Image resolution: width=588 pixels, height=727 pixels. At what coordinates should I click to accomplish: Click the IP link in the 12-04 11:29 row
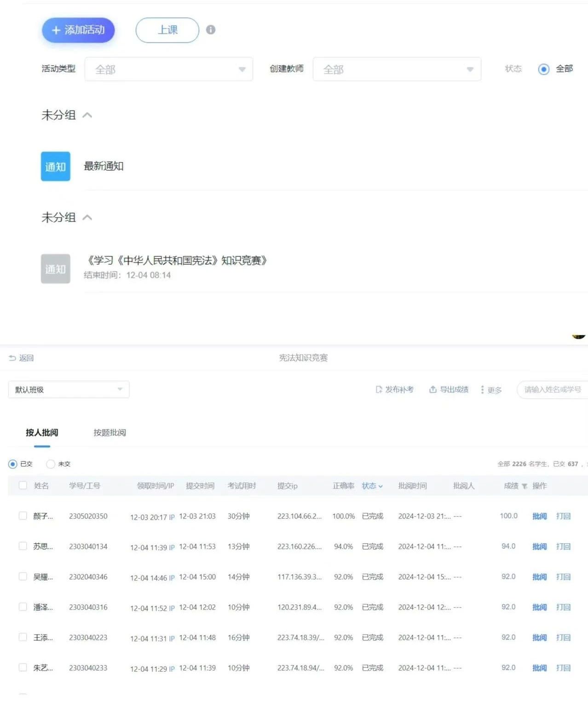[x=172, y=669]
